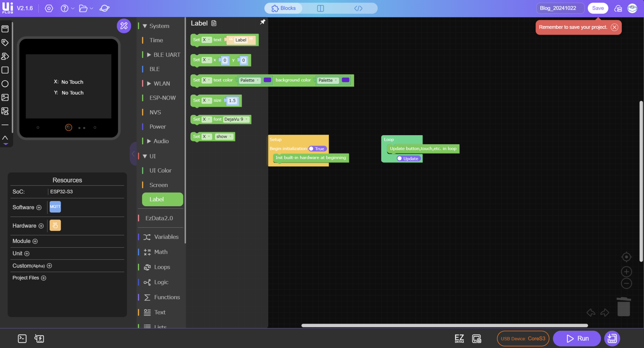Select the Circle widget tool
The width and height of the screenshot is (644, 348).
[x=5, y=84]
